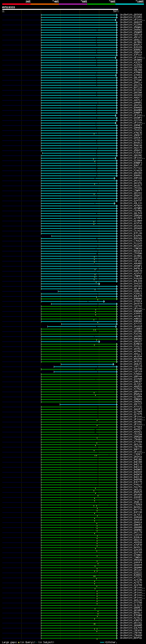Click the UniRef100_A7PFP3 label
The width and height of the screenshot is (146, 644).
click(x=131, y=314)
